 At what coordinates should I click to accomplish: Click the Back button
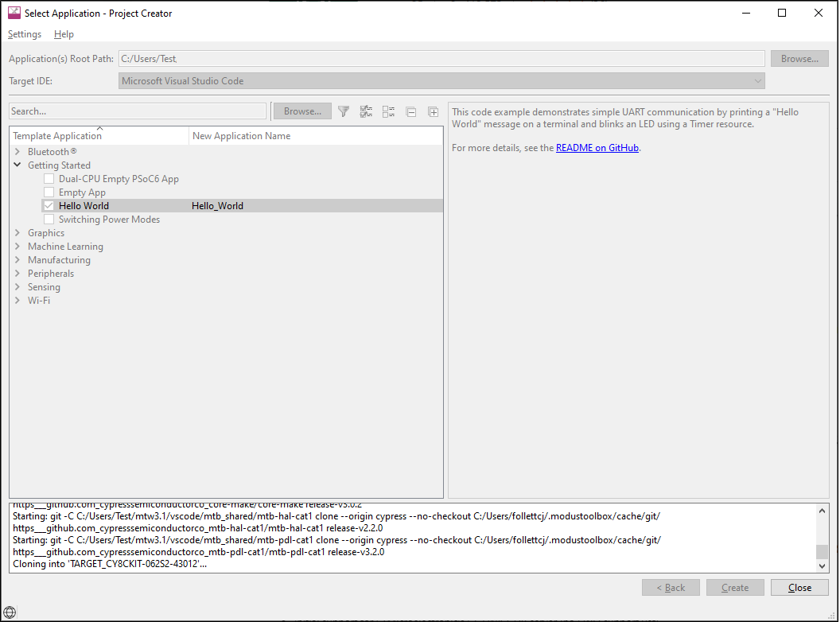pyautogui.click(x=671, y=588)
